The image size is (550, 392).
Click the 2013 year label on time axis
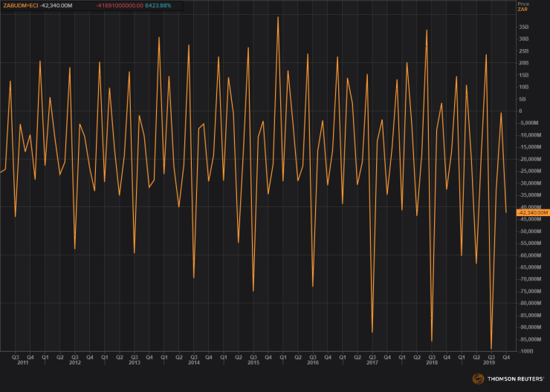[135, 362]
